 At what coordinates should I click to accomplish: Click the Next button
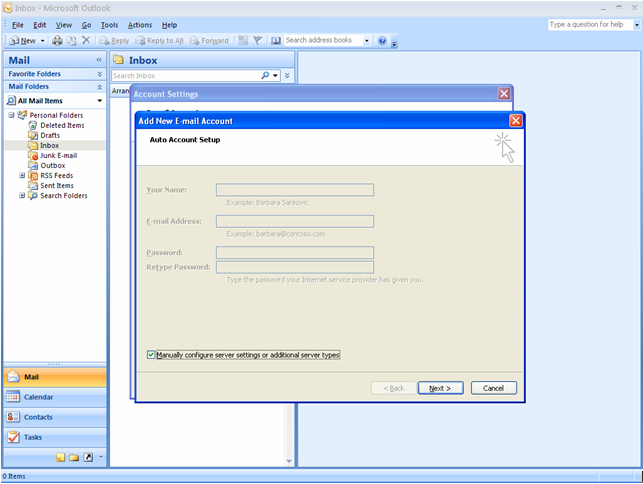click(x=440, y=388)
